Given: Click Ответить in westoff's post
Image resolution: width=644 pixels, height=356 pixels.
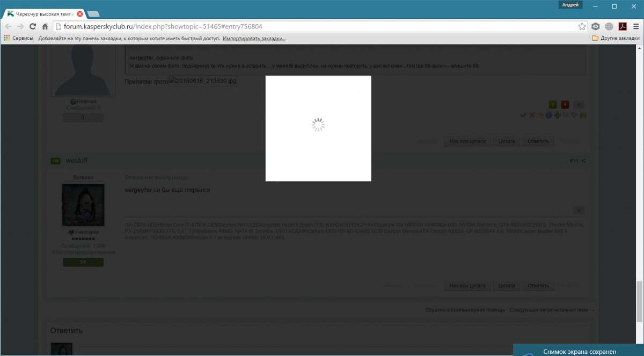Looking at the screenshot, I should pos(538,286).
